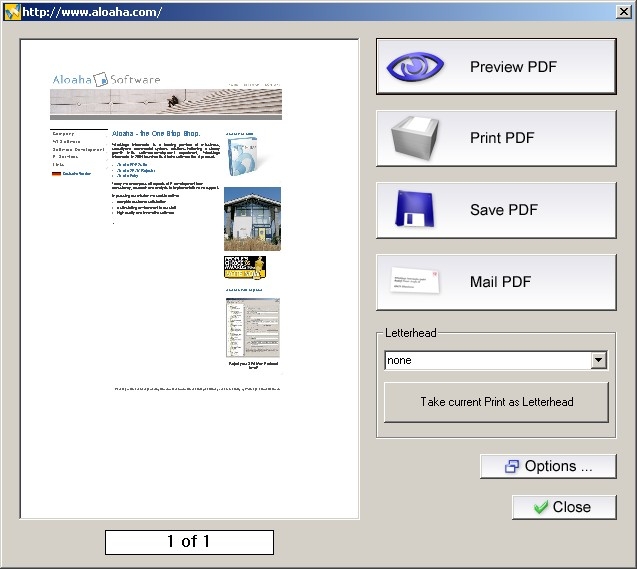
Task: Expand the Letterhead dropdown arrow
Action: 598,360
